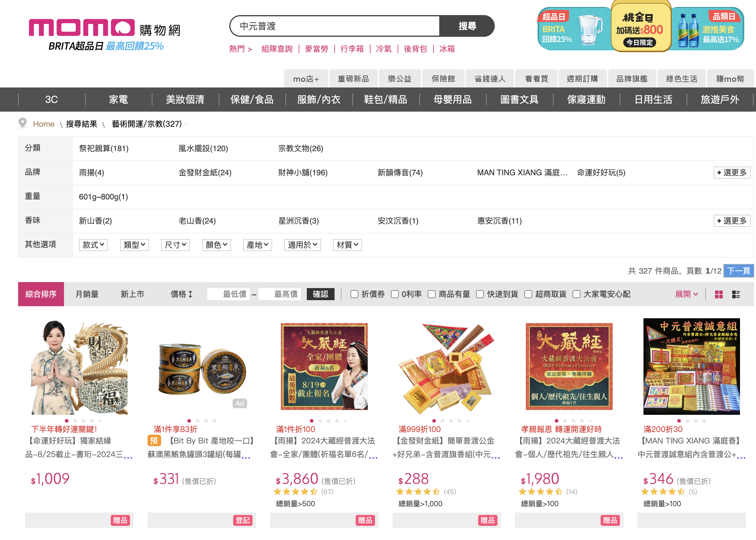Switch to grid view layout icon
This screenshot has height=540, width=756.
coord(719,294)
